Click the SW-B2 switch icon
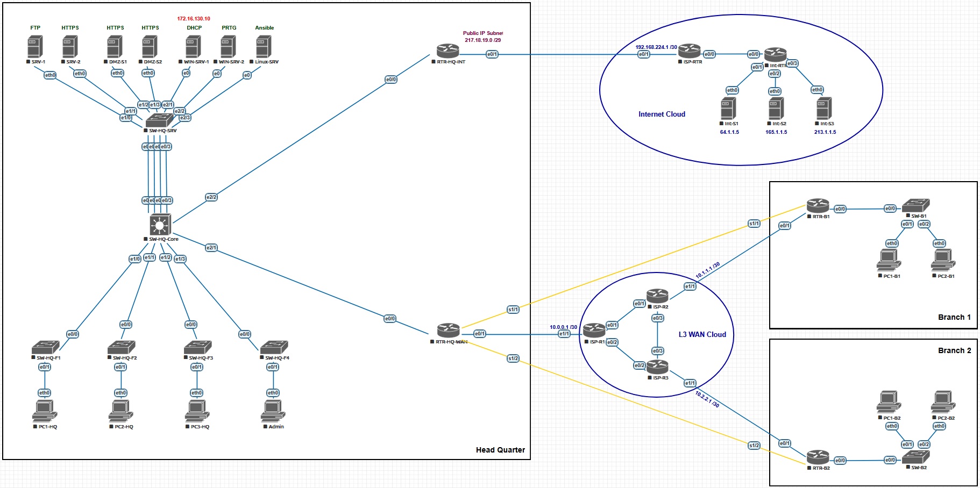The width and height of the screenshot is (980, 488). [915, 457]
